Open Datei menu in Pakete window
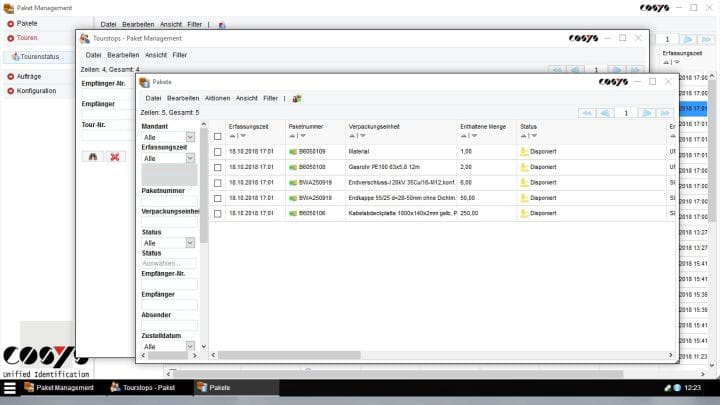The height and width of the screenshot is (405, 720). coord(153,98)
